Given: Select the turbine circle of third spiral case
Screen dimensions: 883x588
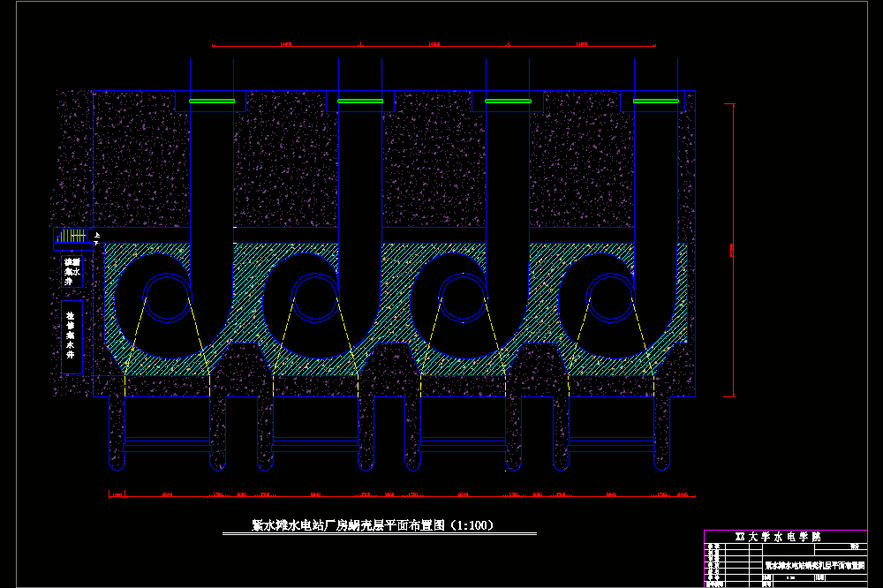Looking at the screenshot, I should coord(463,298).
